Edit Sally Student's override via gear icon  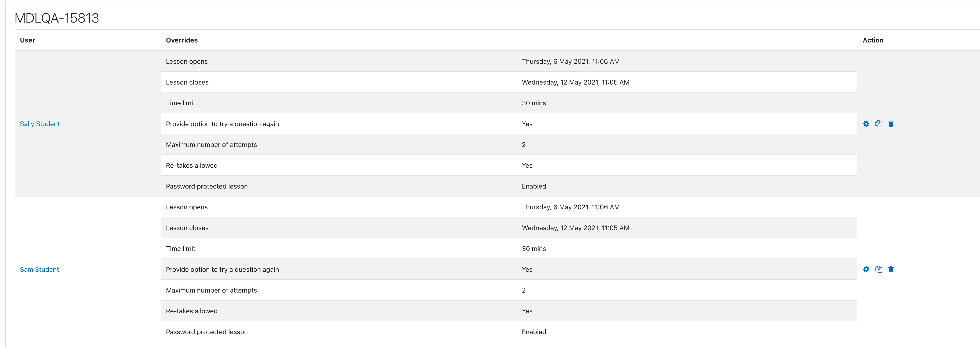click(x=866, y=124)
